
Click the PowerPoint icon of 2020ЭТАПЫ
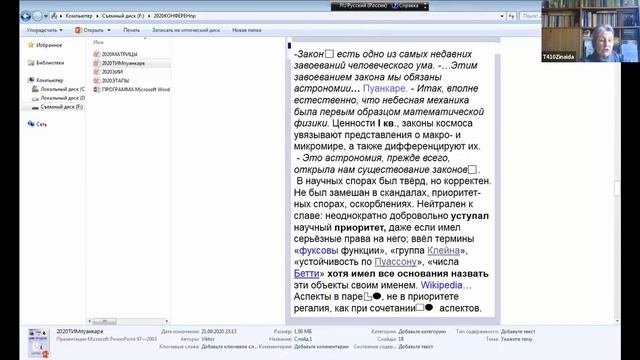pos(97,80)
